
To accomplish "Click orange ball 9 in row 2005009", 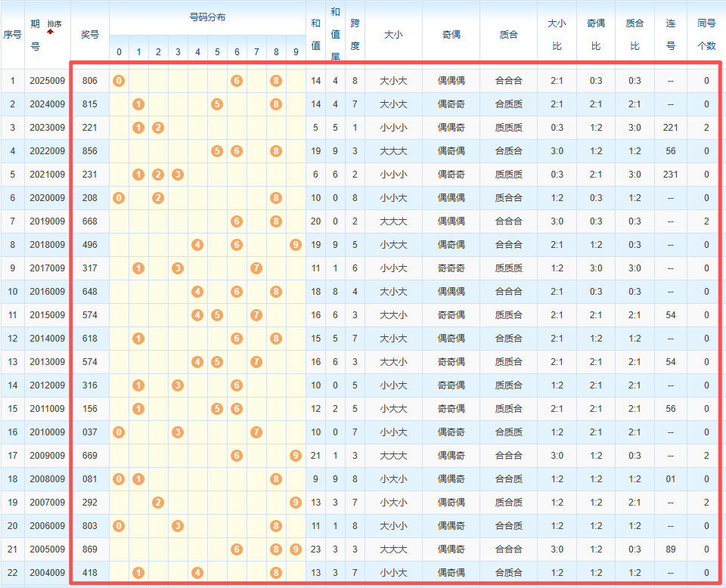I will click(x=296, y=549).
